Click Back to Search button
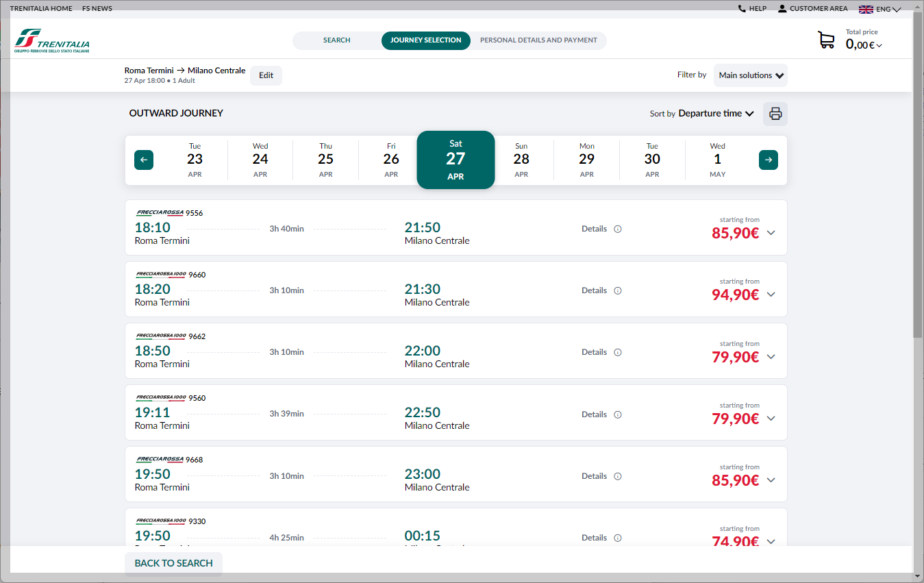The image size is (924, 583). tap(174, 563)
